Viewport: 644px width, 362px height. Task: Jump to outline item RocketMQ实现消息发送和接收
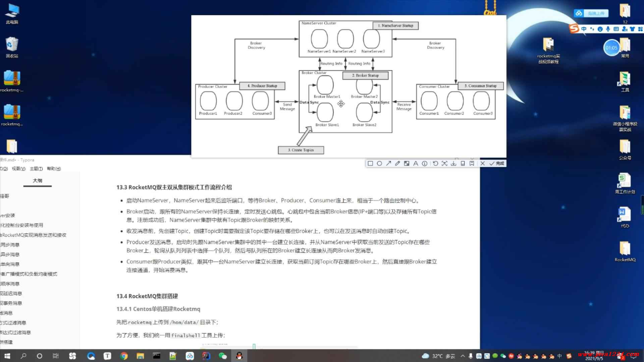(x=33, y=235)
